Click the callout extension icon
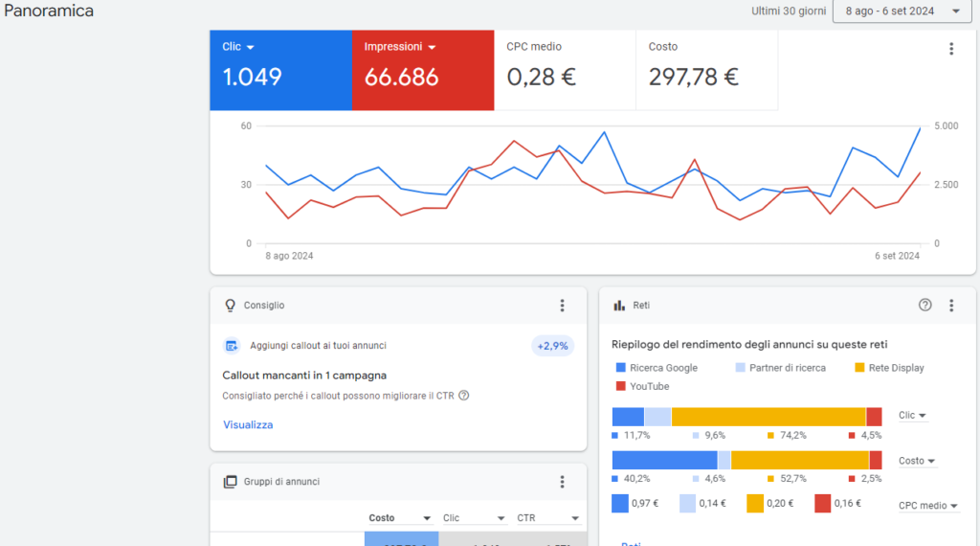Image resolution: width=980 pixels, height=546 pixels. pyautogui.click(x=232, y=346)
